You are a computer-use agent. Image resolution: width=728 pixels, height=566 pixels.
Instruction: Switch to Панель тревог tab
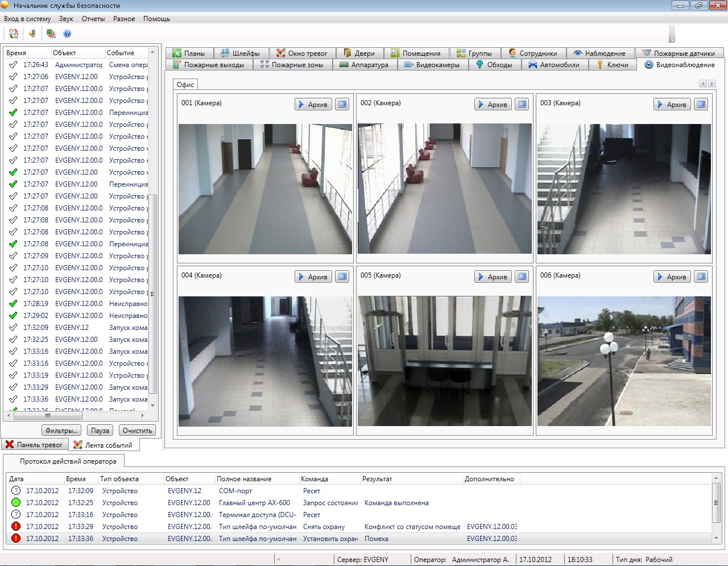(x=35, y=445)
